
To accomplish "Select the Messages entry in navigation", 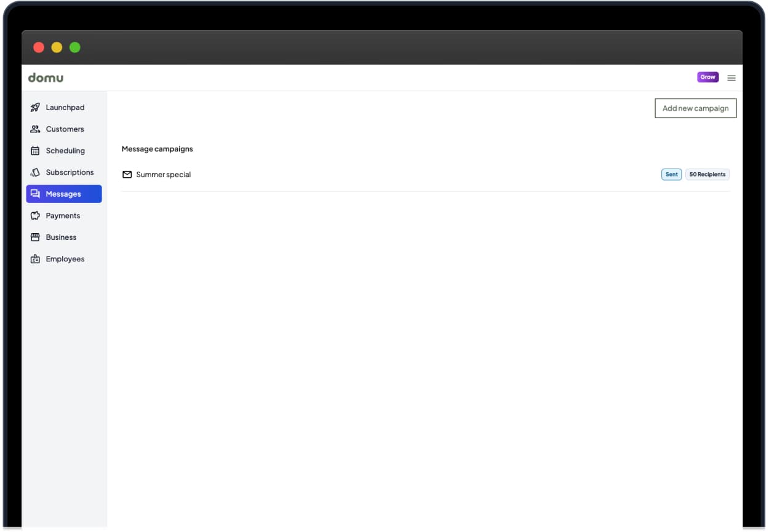I will 64,194.
